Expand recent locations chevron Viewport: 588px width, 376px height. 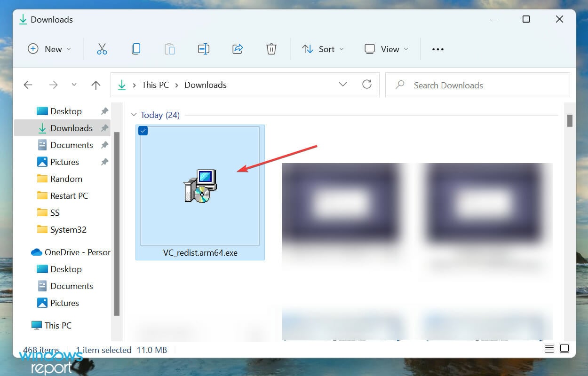tap(74, 85)
